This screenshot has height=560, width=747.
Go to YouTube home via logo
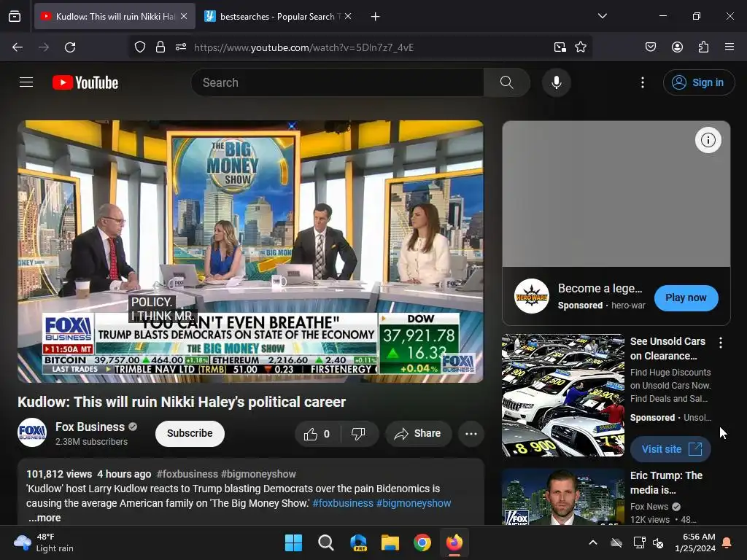[x=85, y=82]
